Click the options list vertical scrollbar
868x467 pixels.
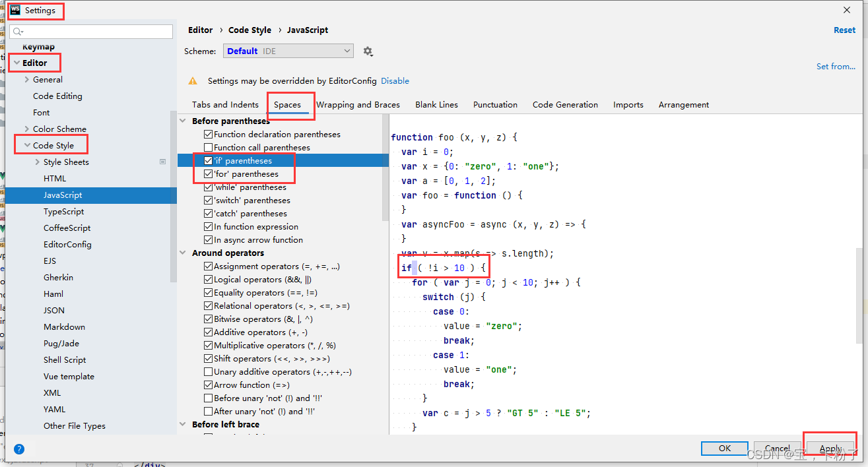(385, 168)
